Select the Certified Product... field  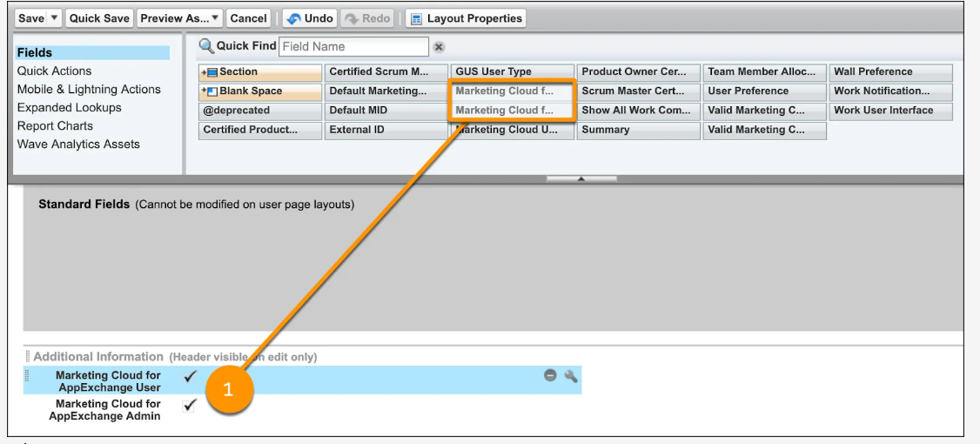tap(260, 130)
